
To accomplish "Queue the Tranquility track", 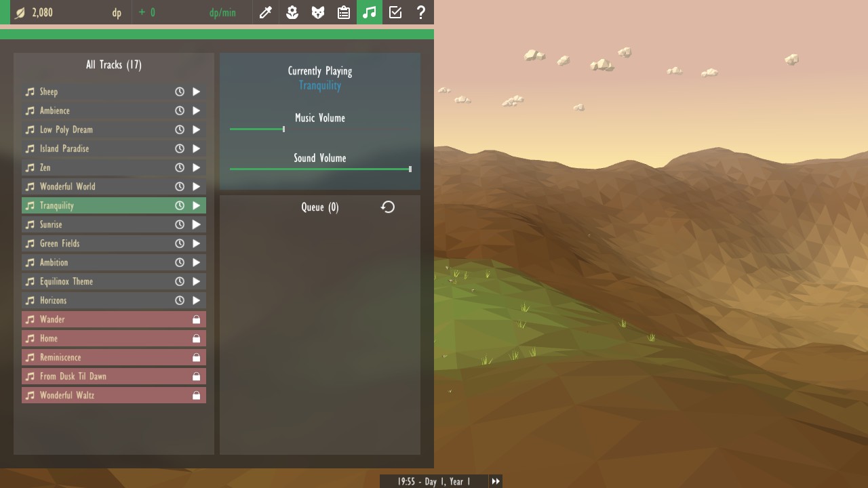I will click(x=180, y=205).
